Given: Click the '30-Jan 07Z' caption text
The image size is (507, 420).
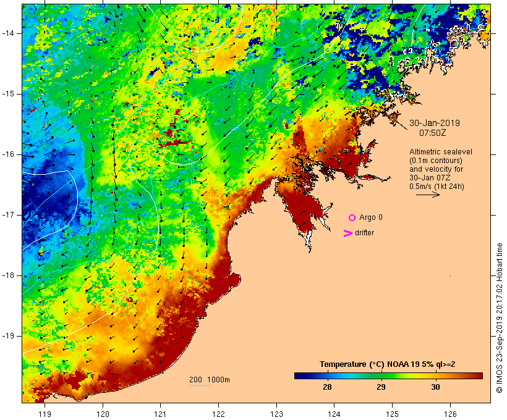Looking at the screenshot, I should 430,178.
